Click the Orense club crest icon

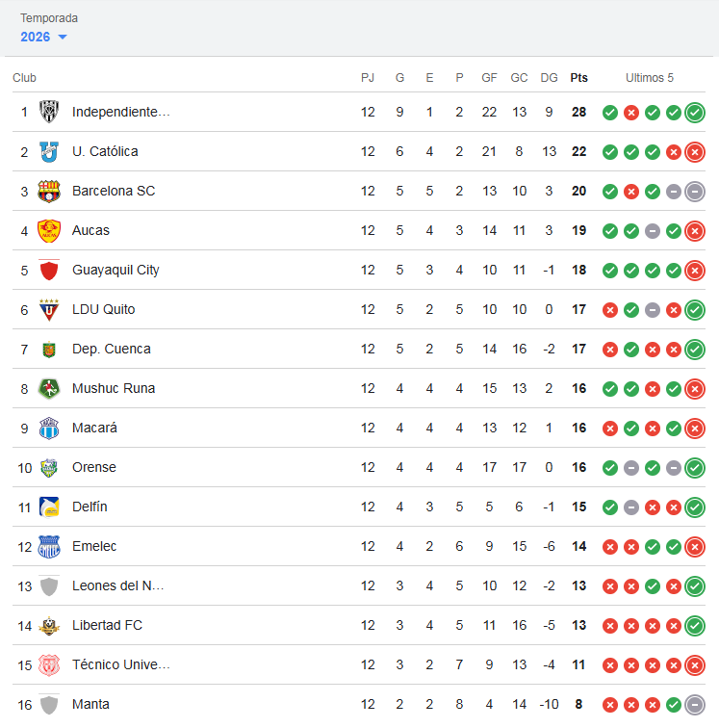(x=49, y=467)
